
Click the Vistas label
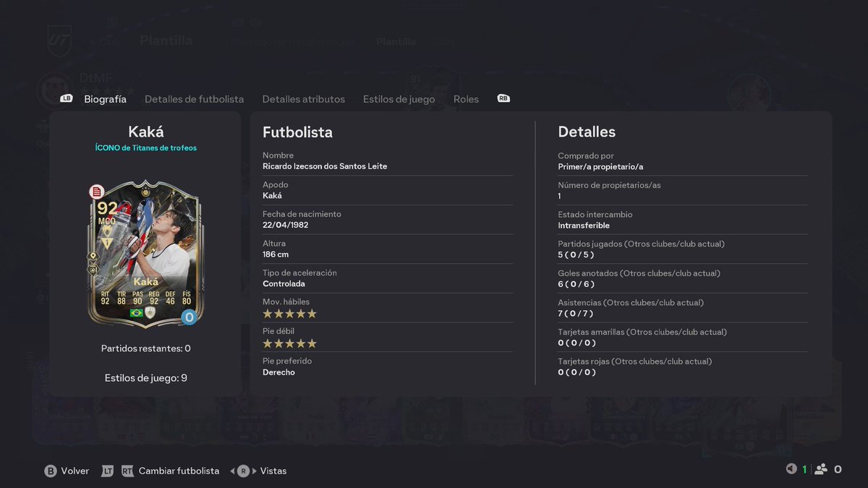[x=273, y=471]
